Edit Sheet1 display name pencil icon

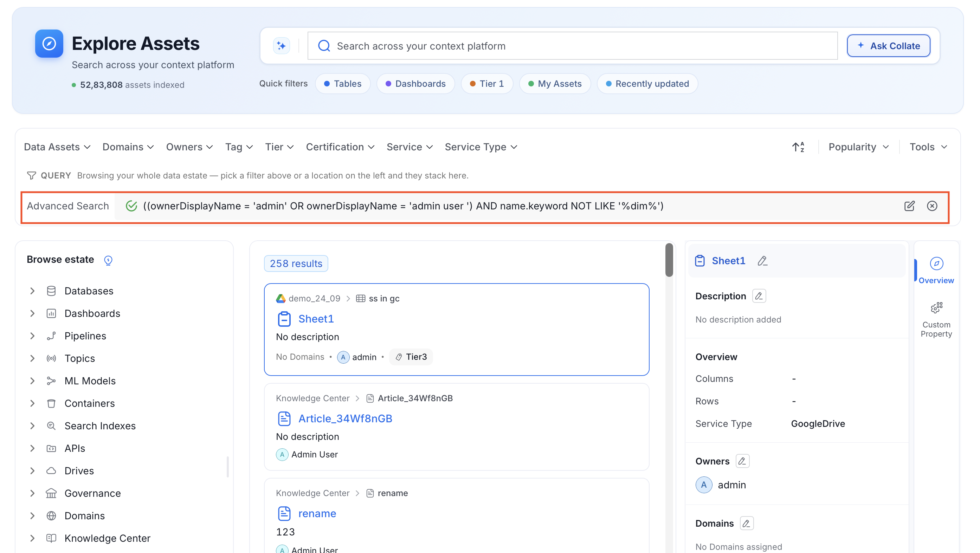tap(762, 261)
